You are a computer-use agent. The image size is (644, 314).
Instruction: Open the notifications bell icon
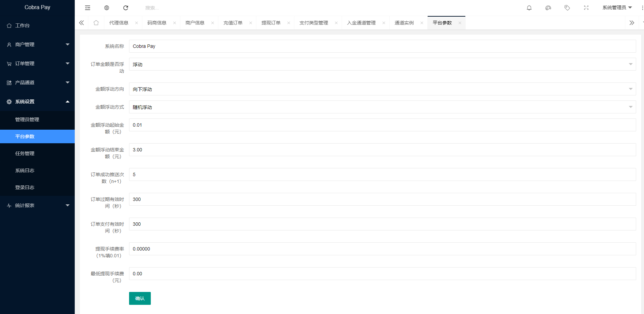(529, 7)
